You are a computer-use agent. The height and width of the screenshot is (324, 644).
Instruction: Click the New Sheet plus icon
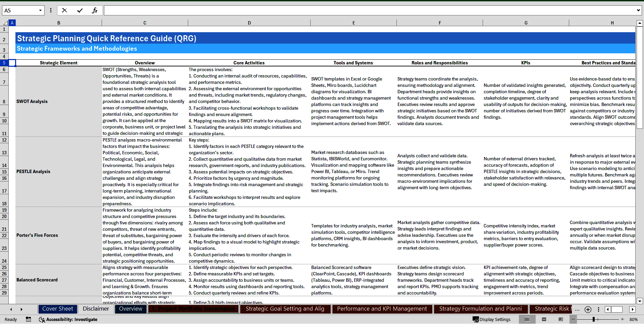pos(588,310)
